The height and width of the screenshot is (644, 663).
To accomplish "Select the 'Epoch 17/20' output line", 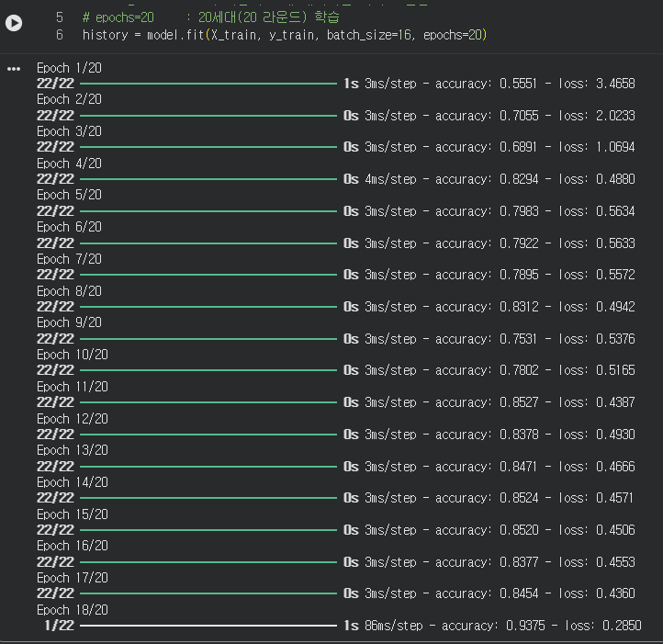I will [x=73, y=578].
